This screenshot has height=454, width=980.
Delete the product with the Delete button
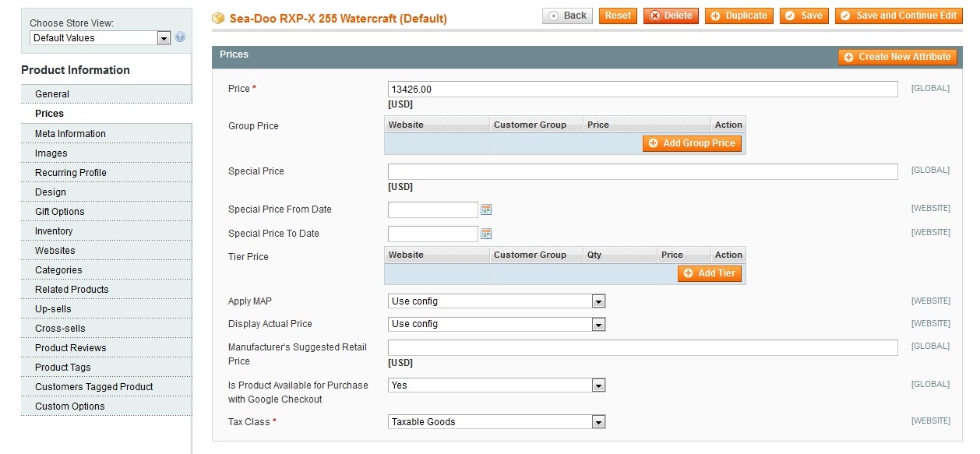pos(671,16)
